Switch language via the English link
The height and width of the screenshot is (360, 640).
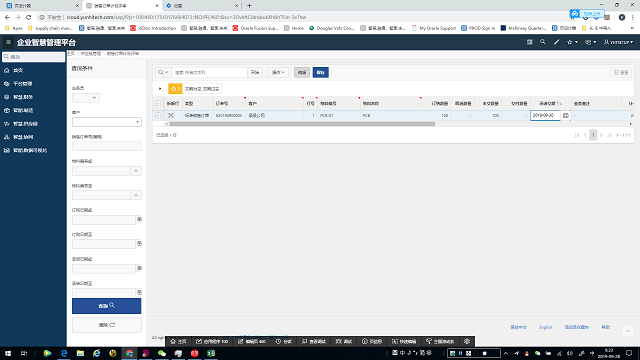(x=545, y=327)
